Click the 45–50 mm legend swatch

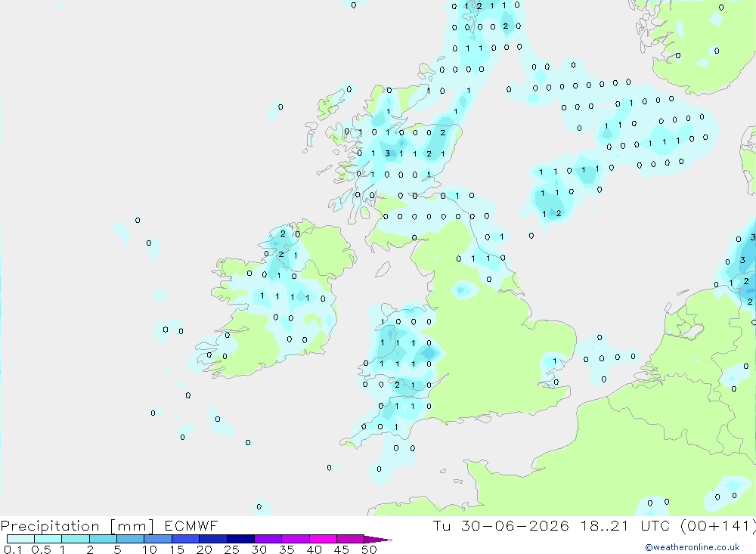[x=350, y=539]
